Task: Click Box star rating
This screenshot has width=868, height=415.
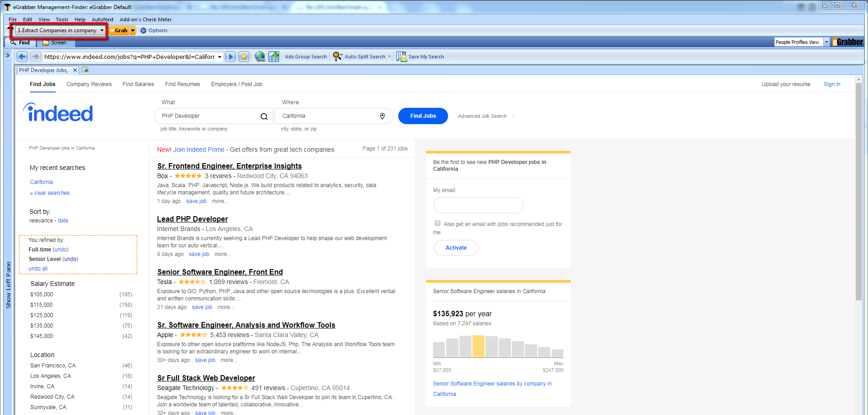Action: (x=188, y=176)
